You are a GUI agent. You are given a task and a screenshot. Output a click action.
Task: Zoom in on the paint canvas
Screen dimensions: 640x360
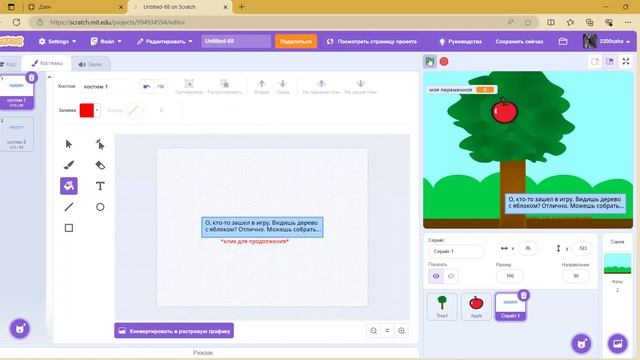click(402, 331)
